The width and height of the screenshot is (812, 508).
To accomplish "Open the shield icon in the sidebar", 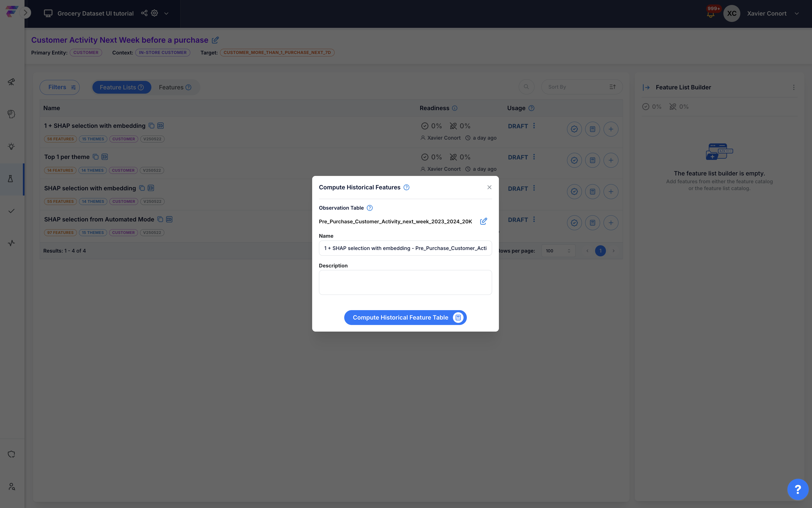I will [x=11, y=454].
